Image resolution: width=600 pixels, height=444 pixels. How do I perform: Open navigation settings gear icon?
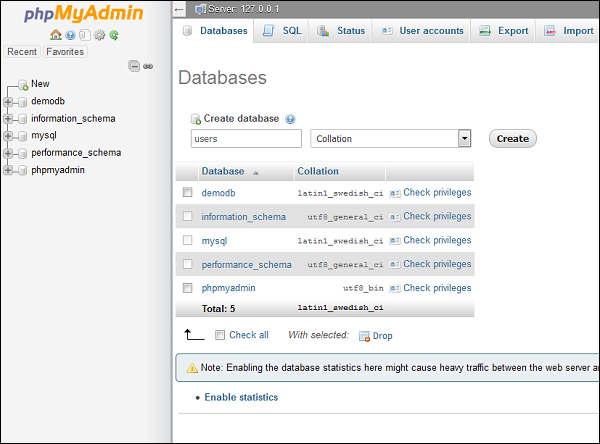99,35
